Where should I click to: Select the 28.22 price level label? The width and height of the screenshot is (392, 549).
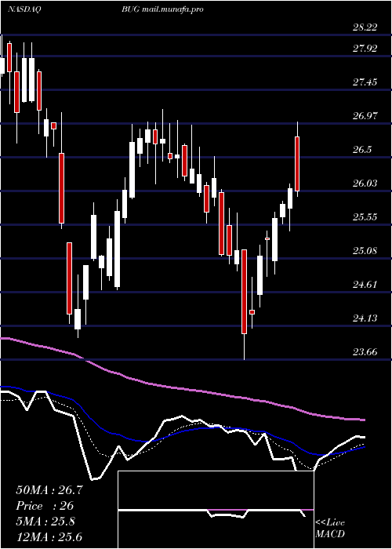click(365, 27)
